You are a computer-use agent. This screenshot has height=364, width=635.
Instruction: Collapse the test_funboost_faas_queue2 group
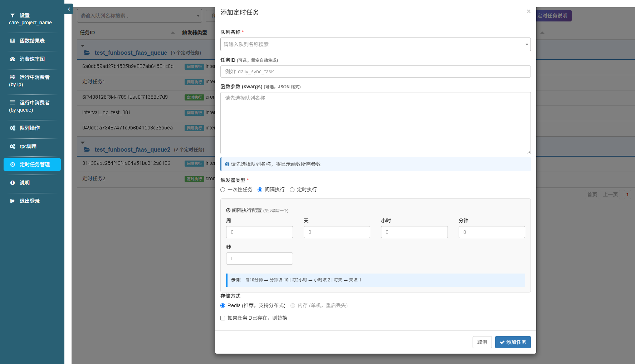(x=83, y=143)
